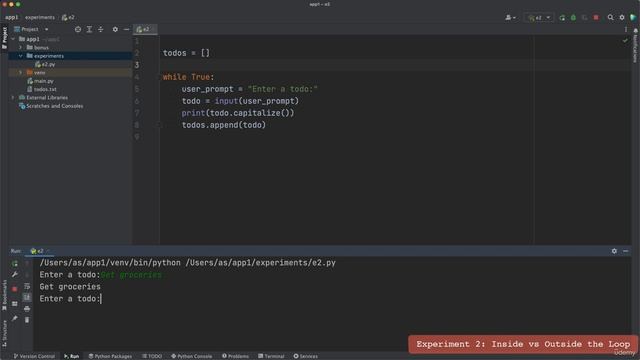
Task: Minimize the Run tool window
Action: [x=626, y=251]
